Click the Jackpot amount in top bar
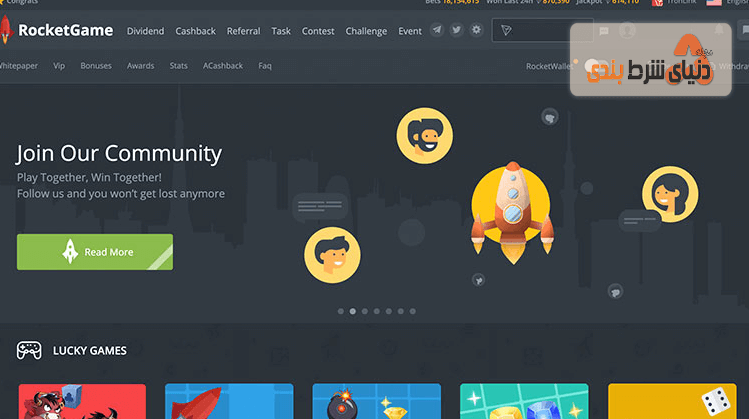Screen dimensions: 749x419 [x=625, y=2]
